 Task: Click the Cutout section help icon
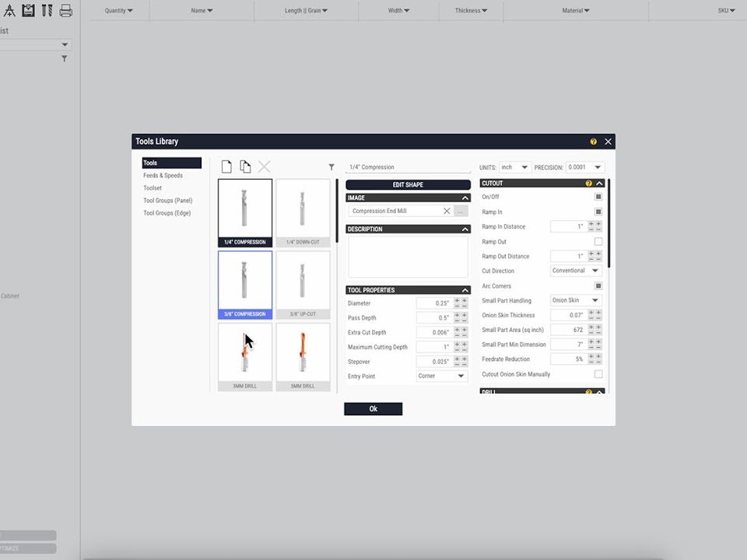(x=588, y=184)
